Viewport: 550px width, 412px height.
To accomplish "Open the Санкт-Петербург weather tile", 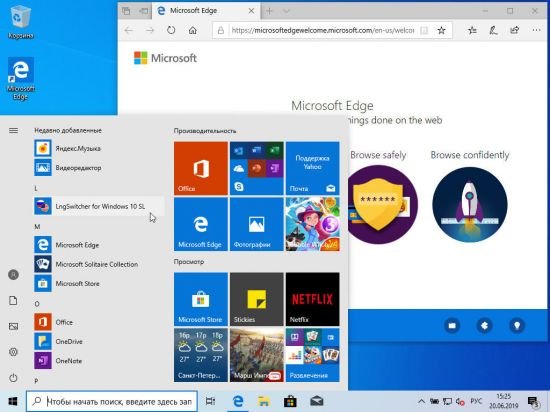I will (x=201, y=355).
